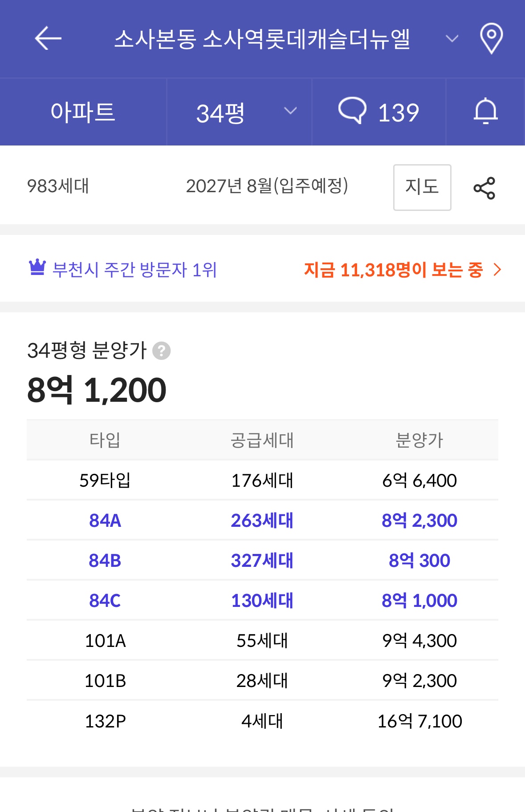Choose the 59타입 row
The image size is (525, 812).
pos(262,480)
